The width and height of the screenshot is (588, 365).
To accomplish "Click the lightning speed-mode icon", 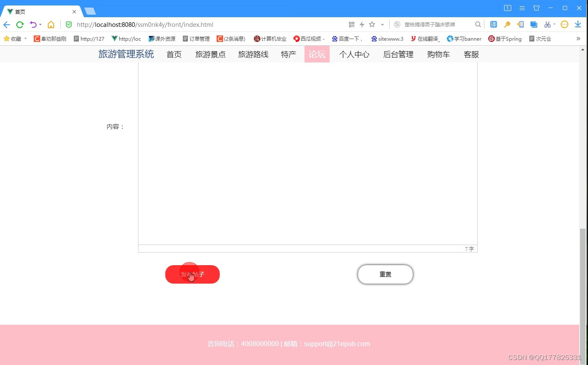I will click(x=362, y=25).
